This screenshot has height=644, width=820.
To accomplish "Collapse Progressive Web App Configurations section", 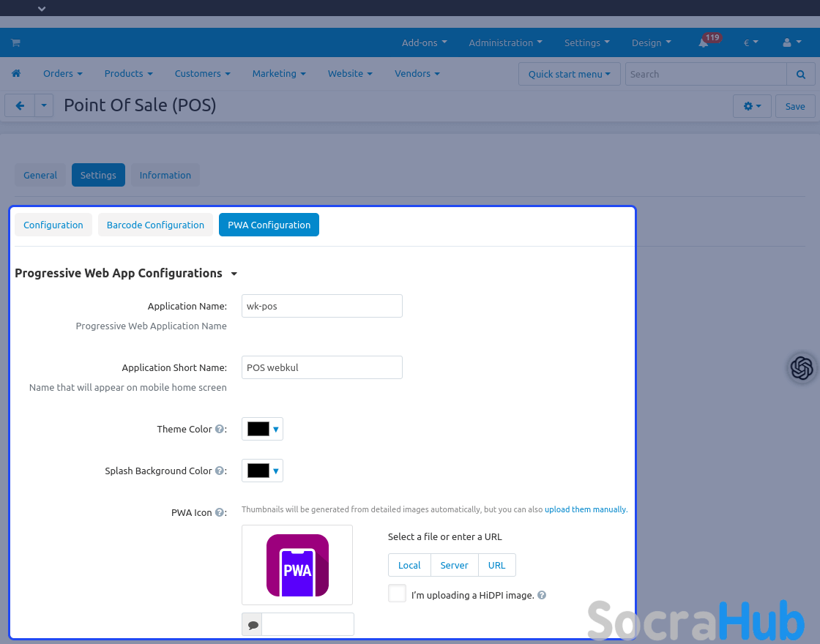I will coord(234,274).
